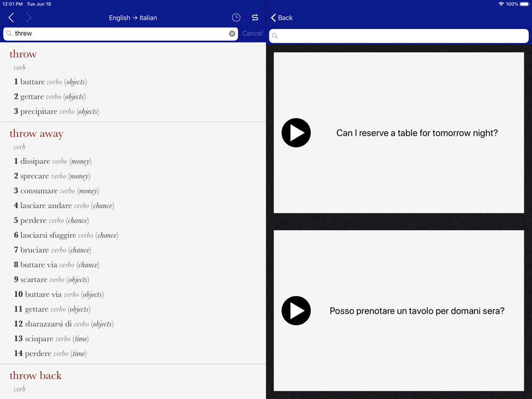
Task: Select 'Posso prenotare un tavolo per domani sera?'
Action: tap(417, 311)
